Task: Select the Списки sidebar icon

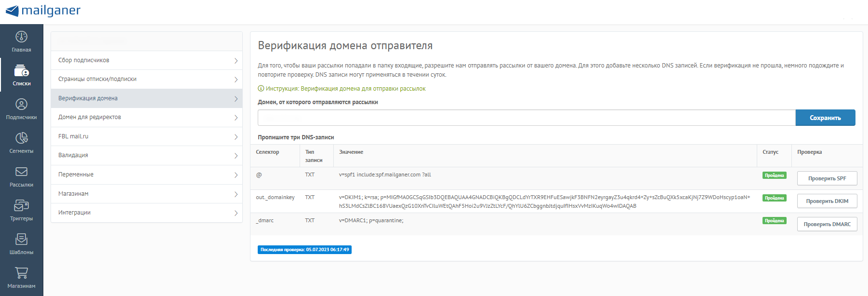Action: (21, 70)
